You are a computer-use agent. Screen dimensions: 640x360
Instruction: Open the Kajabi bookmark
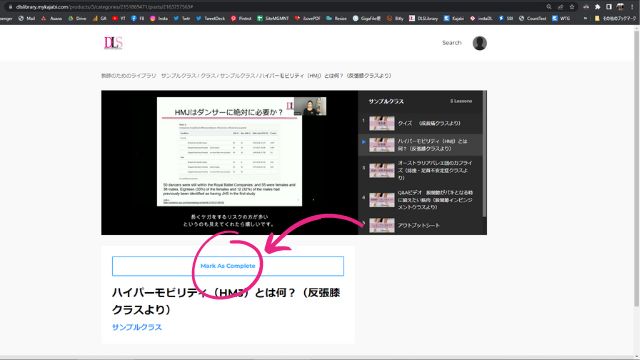point(454,18)
